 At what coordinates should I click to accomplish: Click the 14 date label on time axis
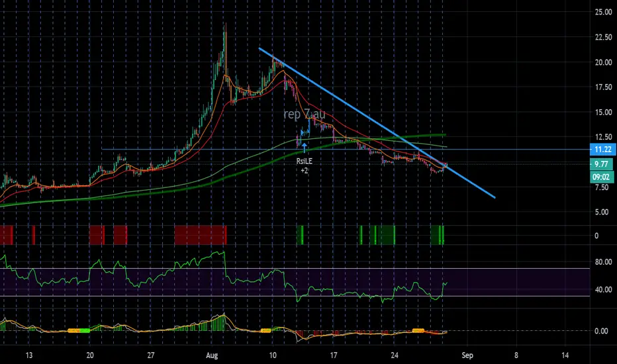tap(565, 355)
